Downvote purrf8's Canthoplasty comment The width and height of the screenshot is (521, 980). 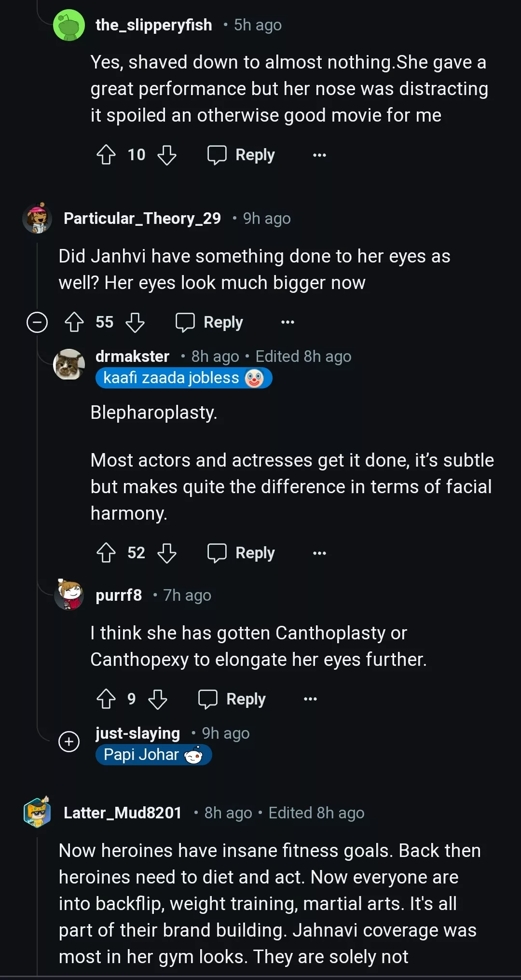click(x=158, y=699)
